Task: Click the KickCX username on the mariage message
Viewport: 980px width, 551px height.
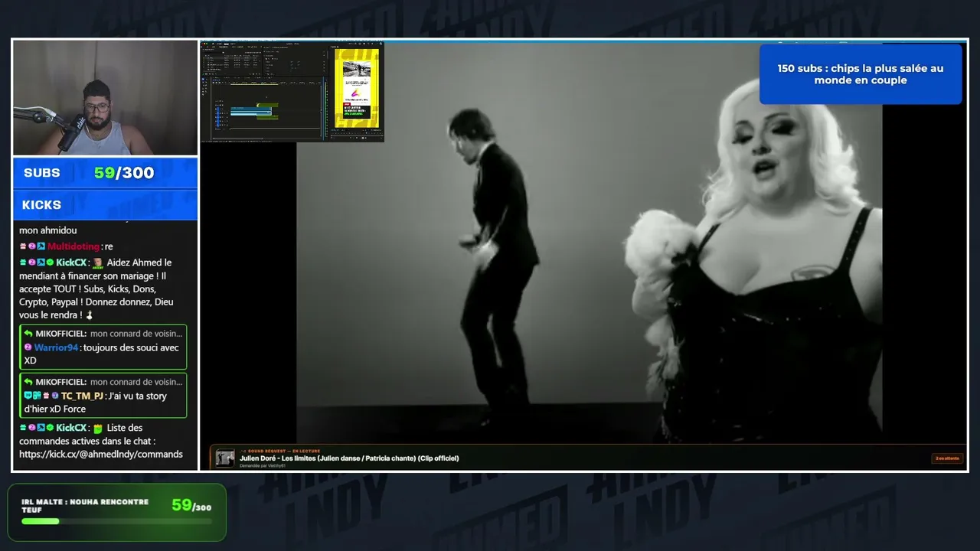Action: coord(71,262)
